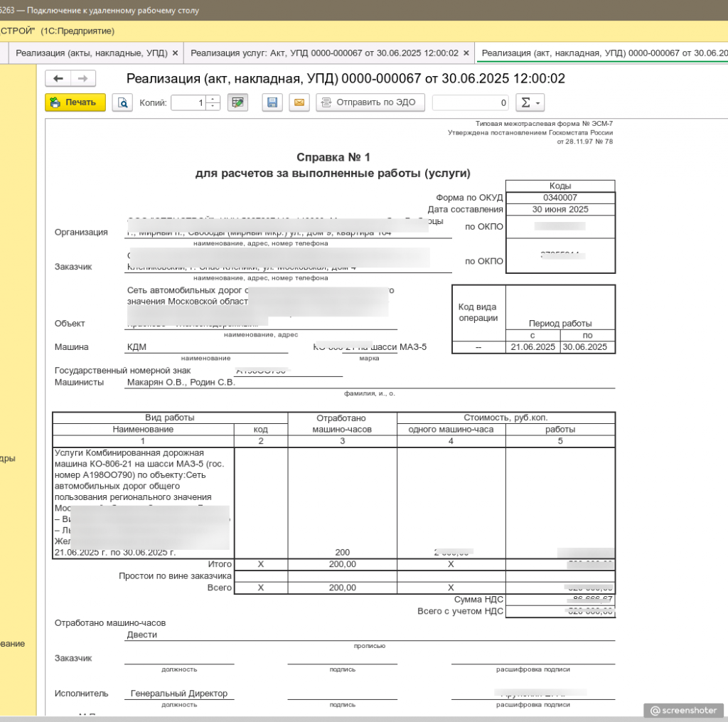This screenshot has height=722, width=728.
Task: Click the names Макарян О.В., Родин С.В.
Action: 181,383
